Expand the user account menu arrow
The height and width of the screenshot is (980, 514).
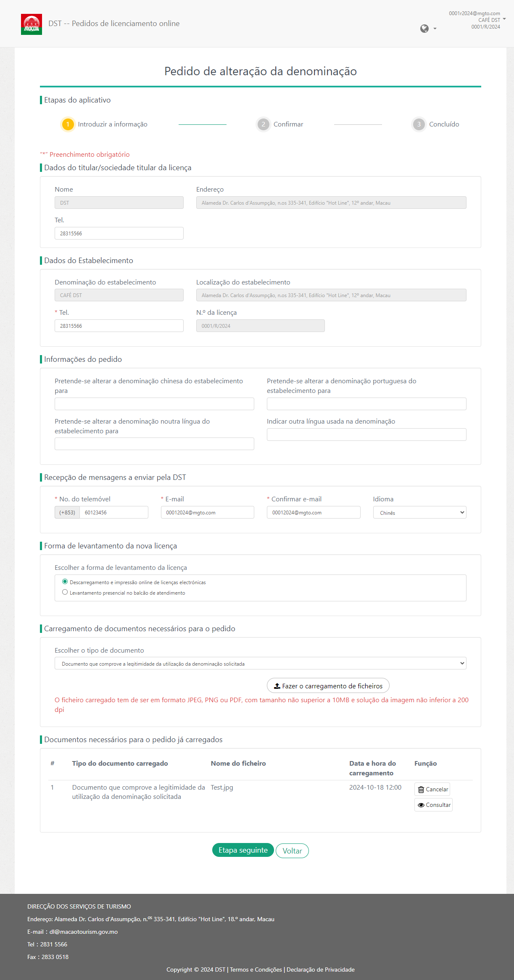click(x=504, y=19)
